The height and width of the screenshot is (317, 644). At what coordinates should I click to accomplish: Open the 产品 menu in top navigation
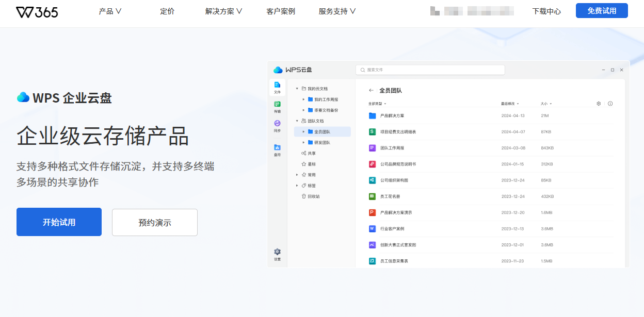tap(110, 11)
